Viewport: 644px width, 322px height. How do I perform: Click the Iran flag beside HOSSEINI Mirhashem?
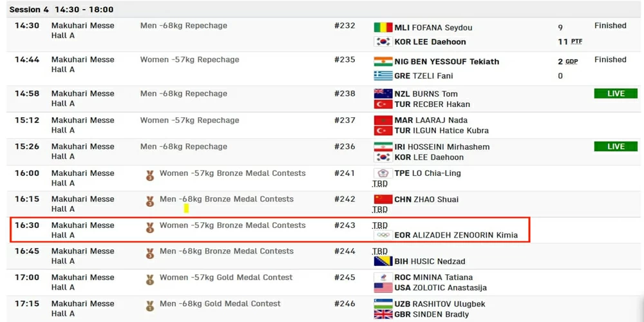(383, 147)
